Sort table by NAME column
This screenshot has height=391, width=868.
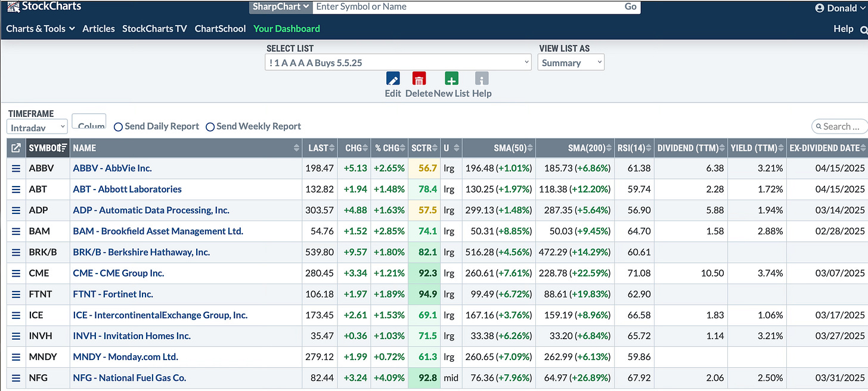(186, 148)
